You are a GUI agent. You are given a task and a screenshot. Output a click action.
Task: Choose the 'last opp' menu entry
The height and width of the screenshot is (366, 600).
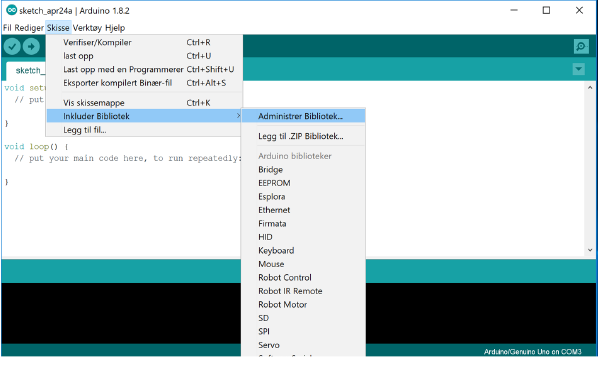coord(144,56)
